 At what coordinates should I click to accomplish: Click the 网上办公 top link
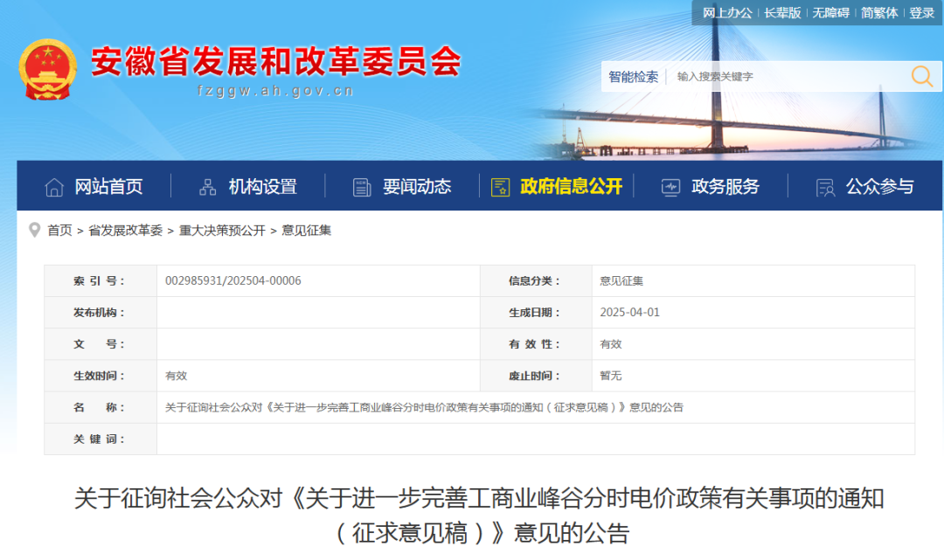click(x=727, y=13)
